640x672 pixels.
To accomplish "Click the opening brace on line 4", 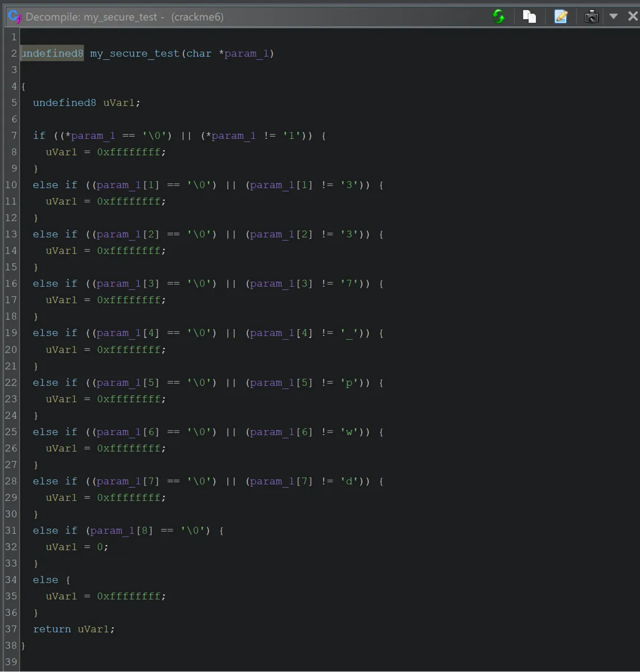I will point(24,86).
